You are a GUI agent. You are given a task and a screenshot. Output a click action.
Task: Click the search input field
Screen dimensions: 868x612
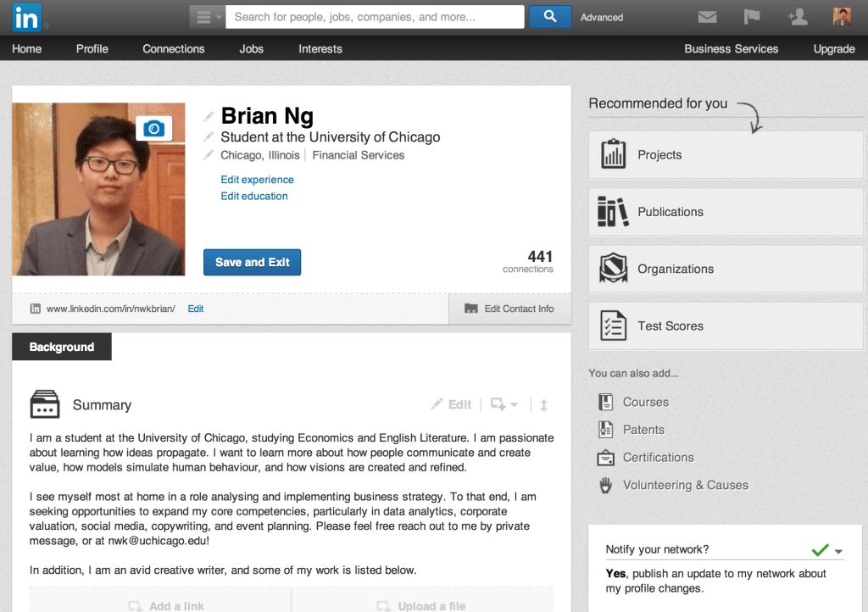(374, 17)
